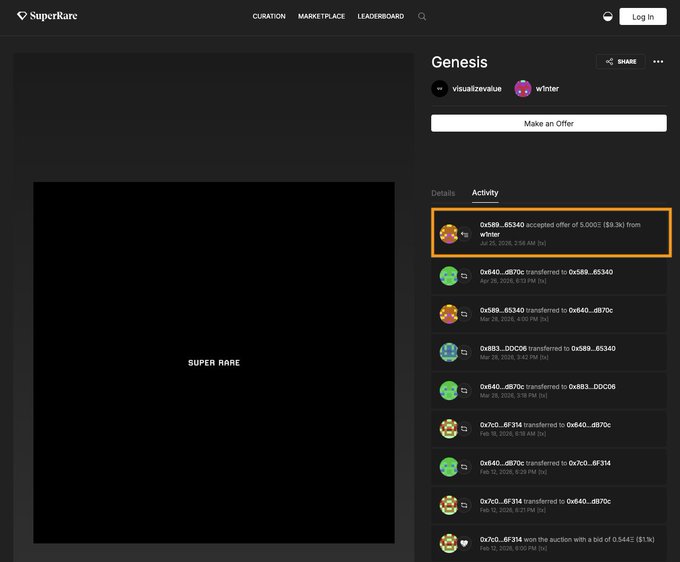Click w1nter's purple avatar near title
The height and width of the screenshot is (562, 680).
(523, 88)
